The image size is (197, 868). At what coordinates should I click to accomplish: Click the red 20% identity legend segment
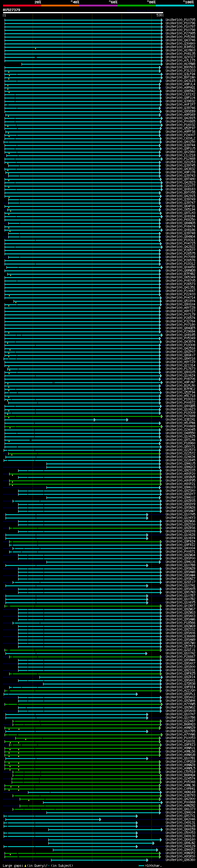pos(22,6)
